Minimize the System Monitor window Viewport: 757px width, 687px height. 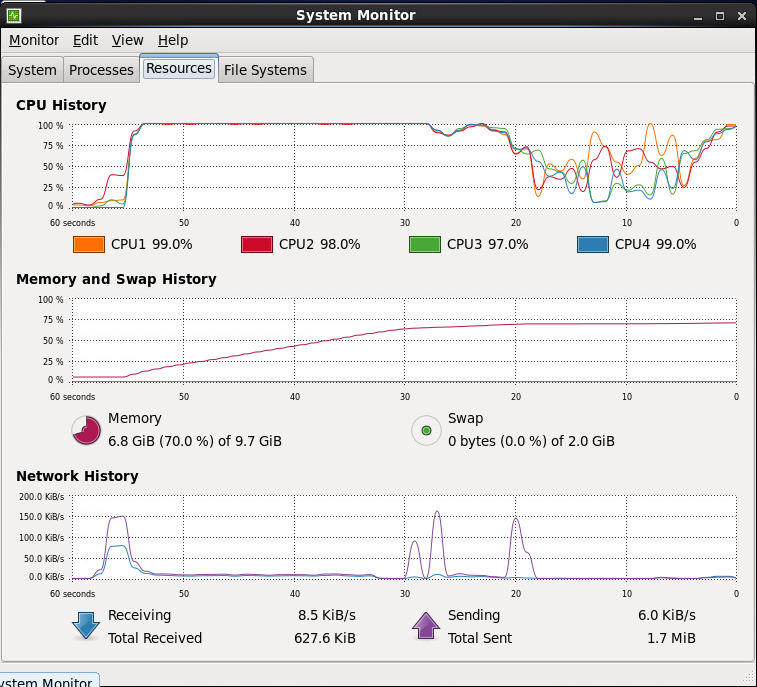pos(698,16)
